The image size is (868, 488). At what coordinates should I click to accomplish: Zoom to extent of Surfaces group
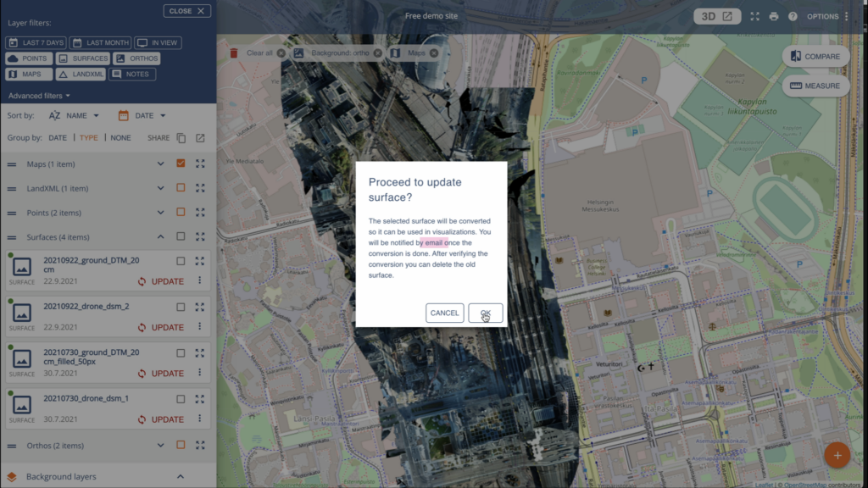200,237
